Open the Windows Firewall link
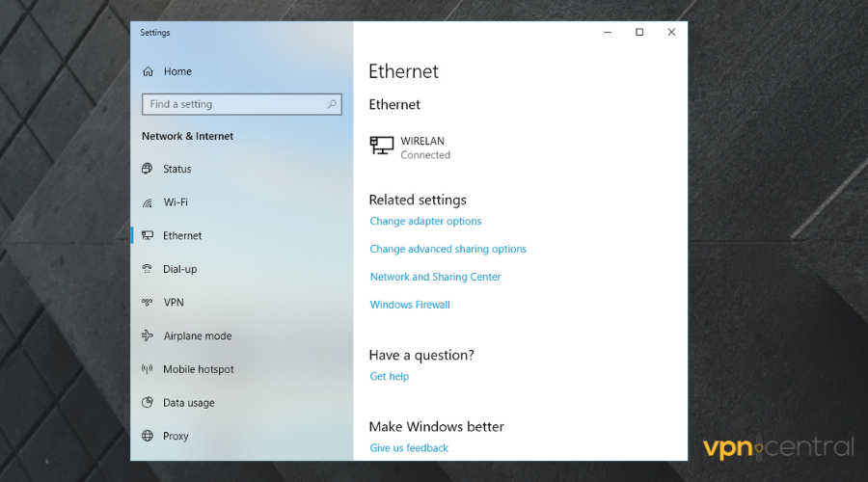 (410, 305)
